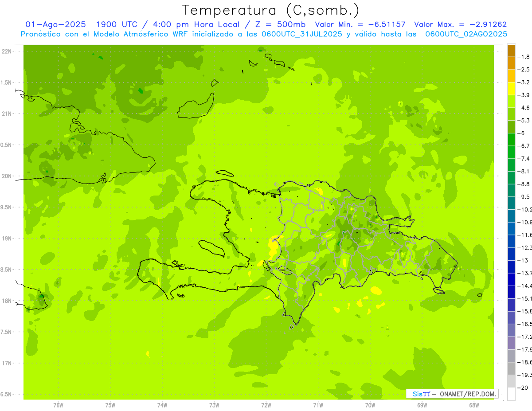
Task: Select the date '01-Ago-2025'
Action: click(x=56, y=24)
